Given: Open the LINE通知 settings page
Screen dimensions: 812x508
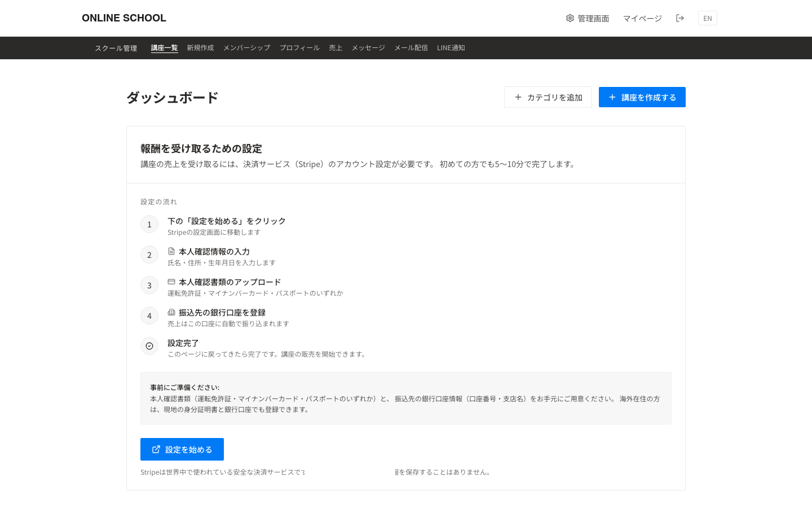Looking at the screenshot, I should click(x=451, y=47).
